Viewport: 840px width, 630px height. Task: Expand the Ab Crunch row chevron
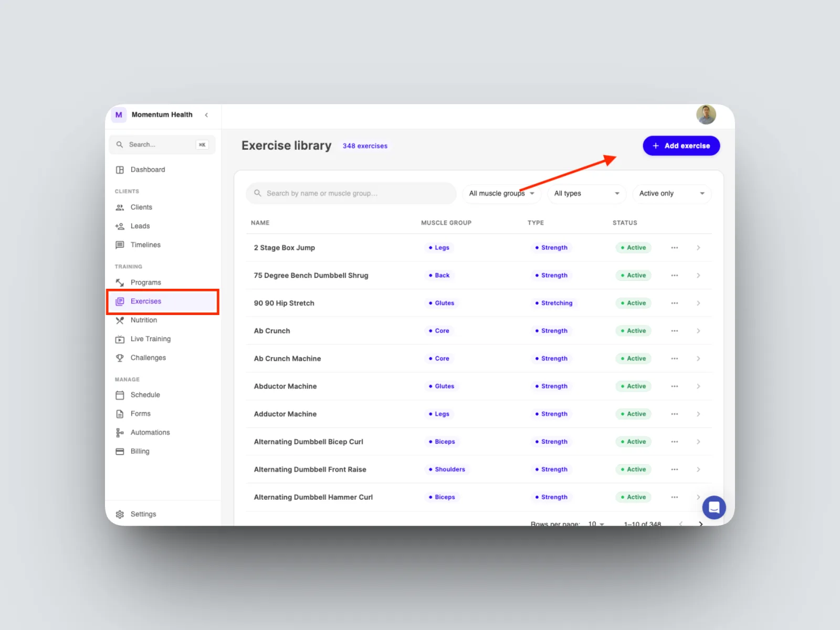[x=698, y=331]
